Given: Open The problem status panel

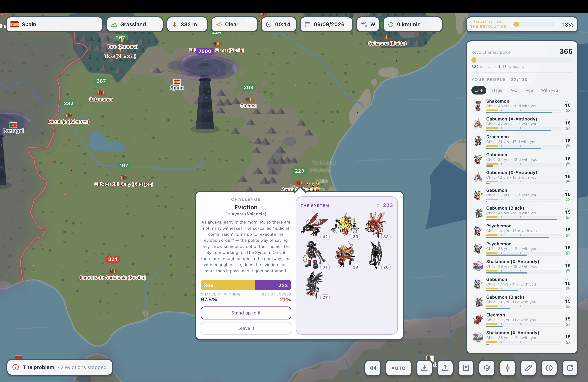Looking at the screenshot, I should click(x=60, y=367).
